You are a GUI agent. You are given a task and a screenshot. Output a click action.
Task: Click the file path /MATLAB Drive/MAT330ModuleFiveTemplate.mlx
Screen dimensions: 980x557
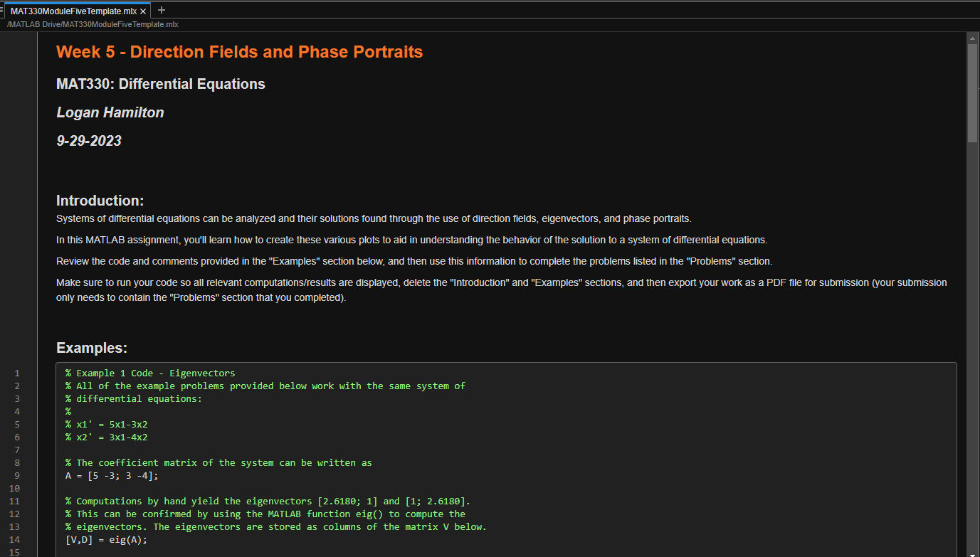coord(93,24)
